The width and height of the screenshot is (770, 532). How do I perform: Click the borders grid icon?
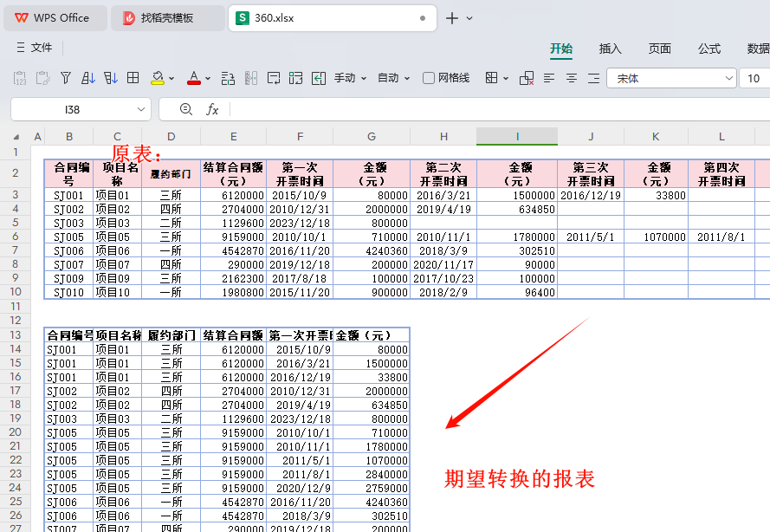pyautogui.click(x=491, y=78)
